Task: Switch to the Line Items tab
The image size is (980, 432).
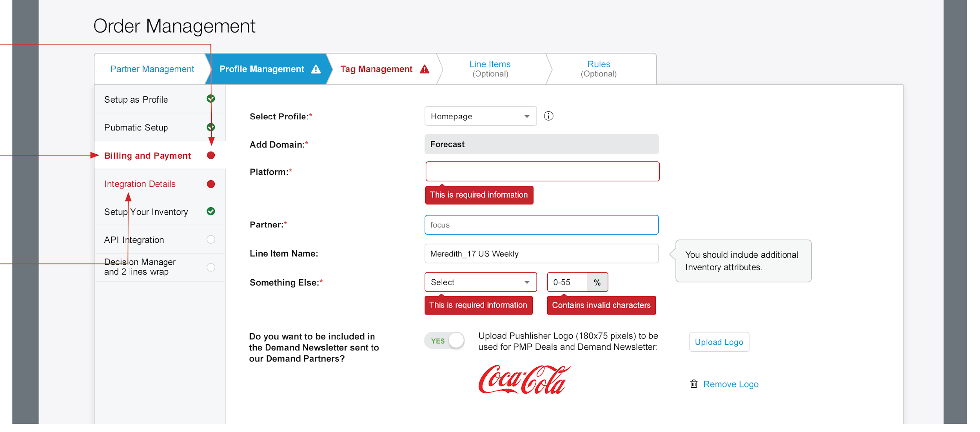Action: pyautogui.click(x=490, y=69)
